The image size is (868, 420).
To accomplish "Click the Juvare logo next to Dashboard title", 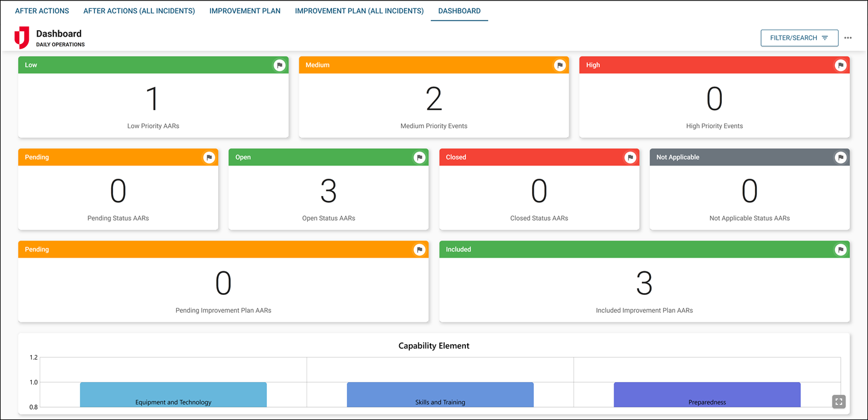I will 22,37.
